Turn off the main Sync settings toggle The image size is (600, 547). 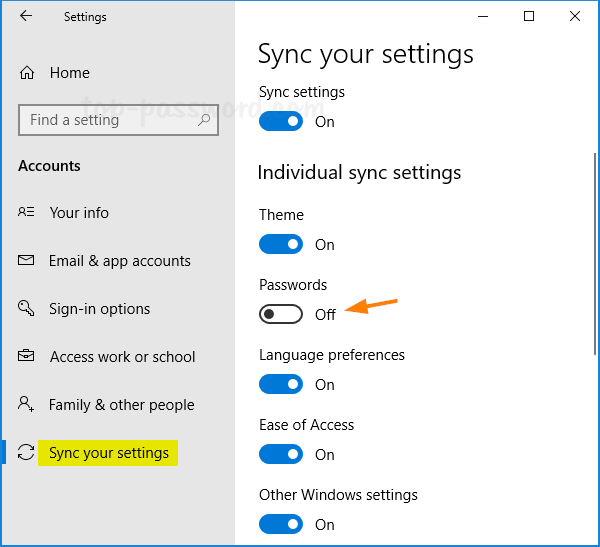(281, 121)
